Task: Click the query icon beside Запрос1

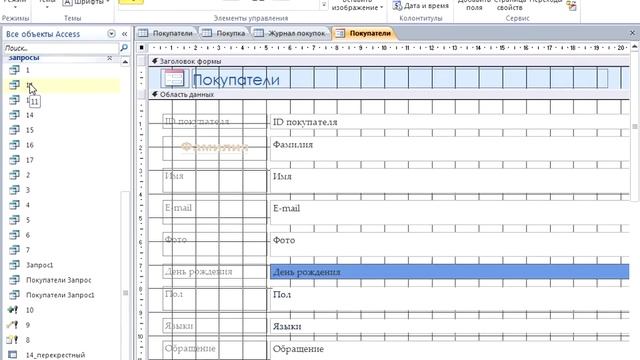Action: (x=14, y=265)
